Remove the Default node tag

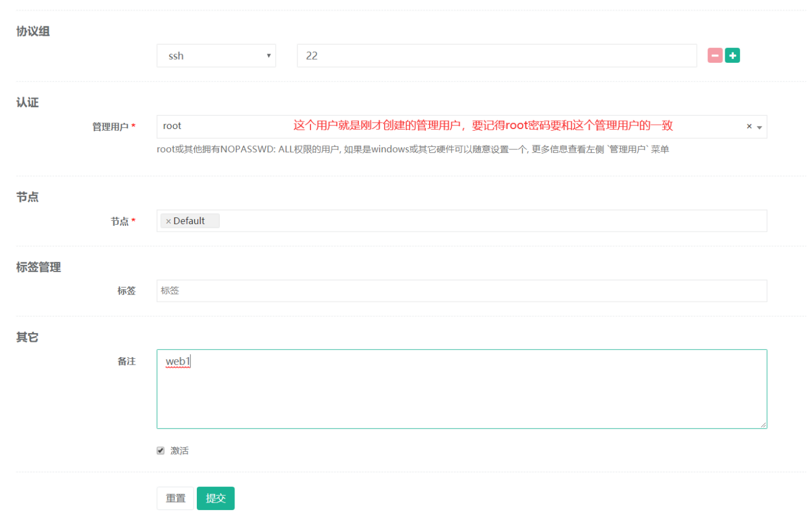168,221
